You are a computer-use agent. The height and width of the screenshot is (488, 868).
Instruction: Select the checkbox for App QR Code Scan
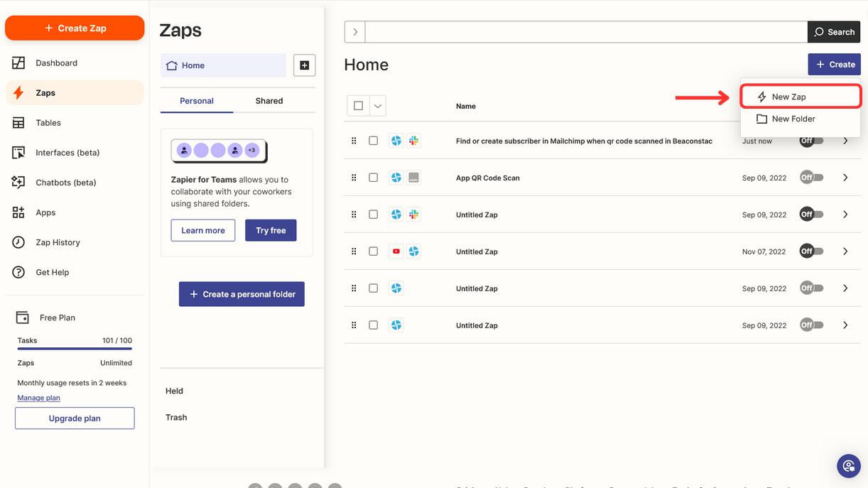coord(373,177)
